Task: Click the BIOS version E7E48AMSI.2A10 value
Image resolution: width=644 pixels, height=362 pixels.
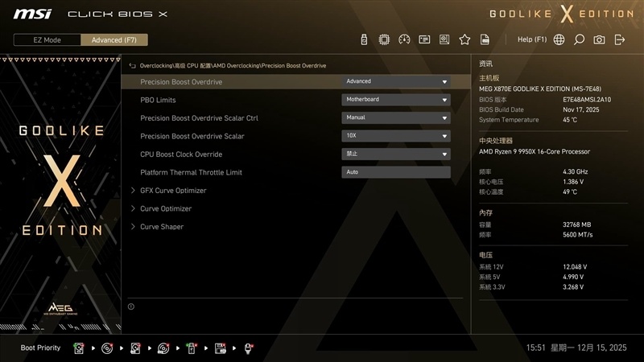Action: tap(587, 99)
